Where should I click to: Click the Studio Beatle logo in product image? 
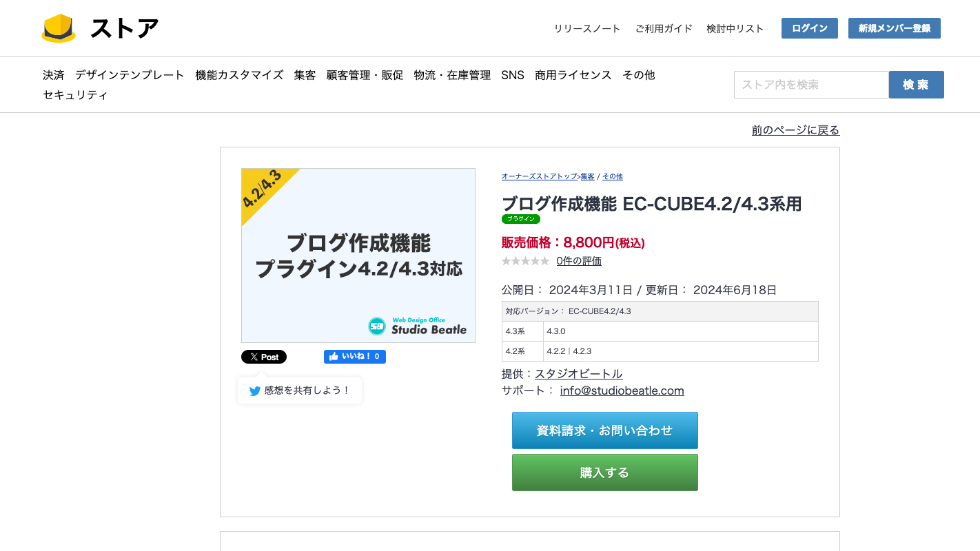pos(417,326)
